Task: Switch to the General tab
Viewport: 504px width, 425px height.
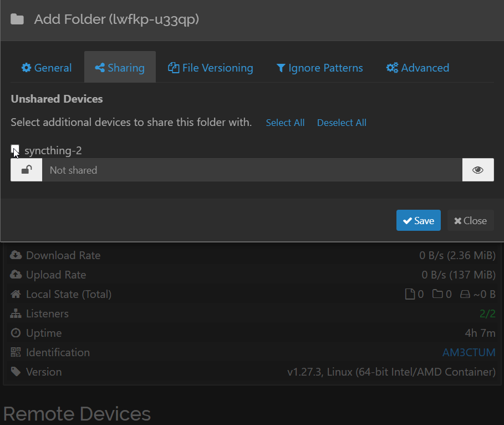Action: [x=47, y=68]
